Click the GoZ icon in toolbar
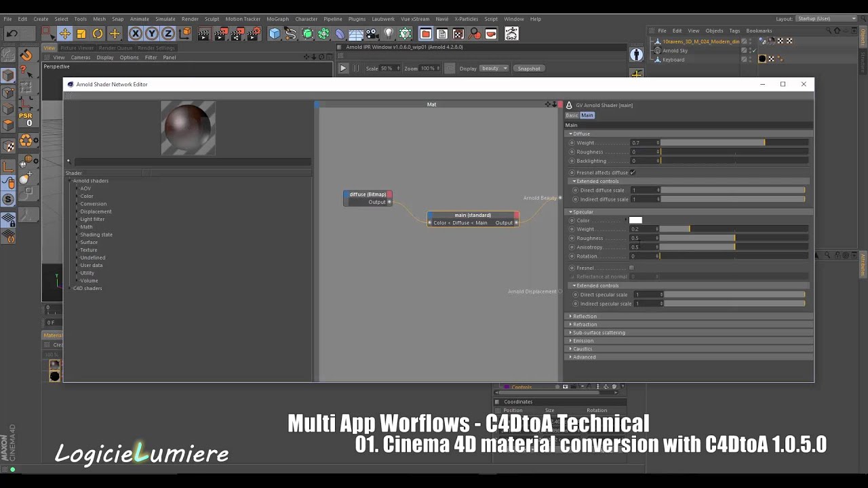Viewport: 868px width, 488px height. pyautogui.click(x=511, y=33)
